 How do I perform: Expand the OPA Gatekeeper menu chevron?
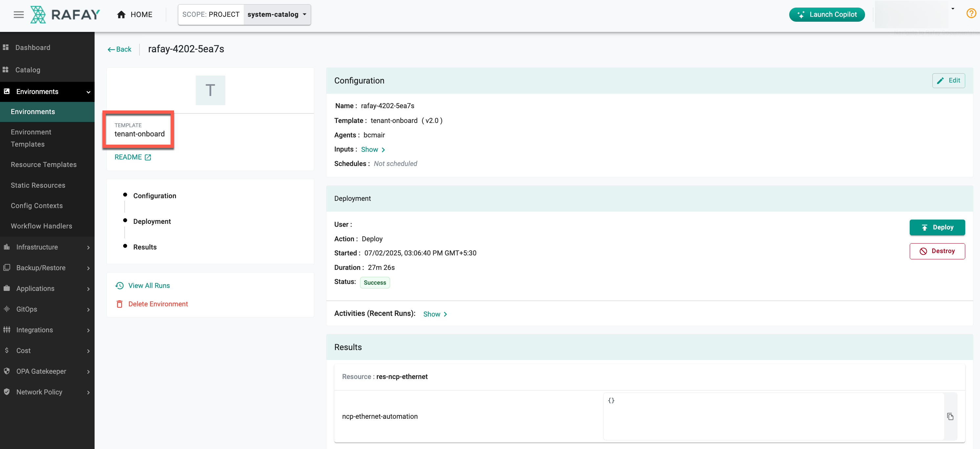[x=88, y=371]
